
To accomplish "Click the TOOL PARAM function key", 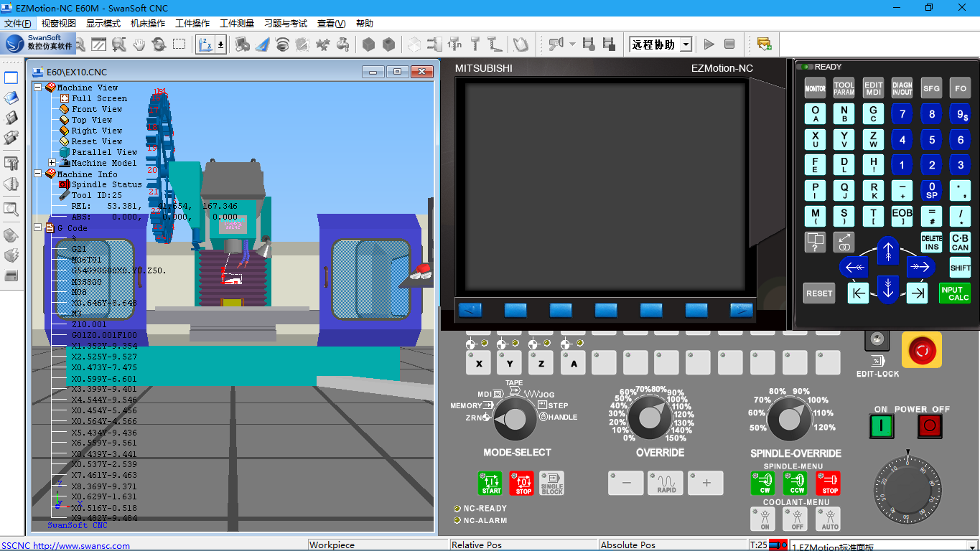I will pyautogui.click(x=844, y=89).
